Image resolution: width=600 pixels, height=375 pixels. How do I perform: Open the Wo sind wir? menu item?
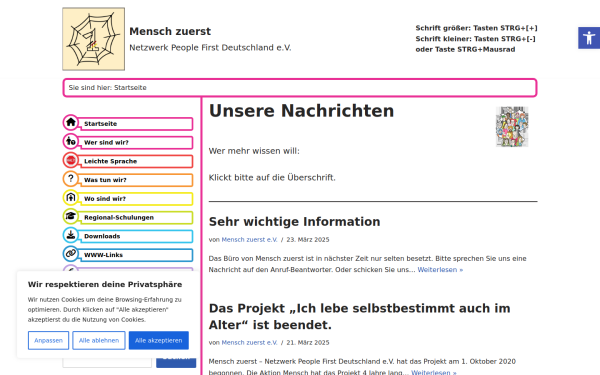pos(136,199)
